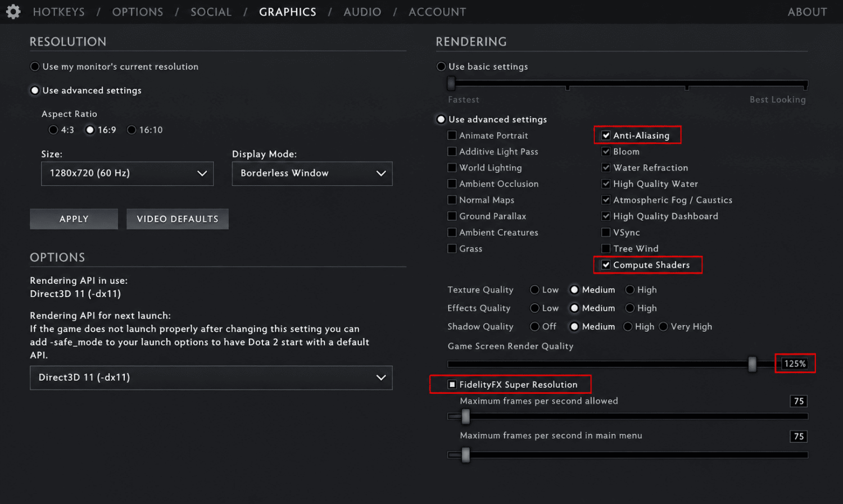Set Shadow Quality to High

click(x=628, y=327)
